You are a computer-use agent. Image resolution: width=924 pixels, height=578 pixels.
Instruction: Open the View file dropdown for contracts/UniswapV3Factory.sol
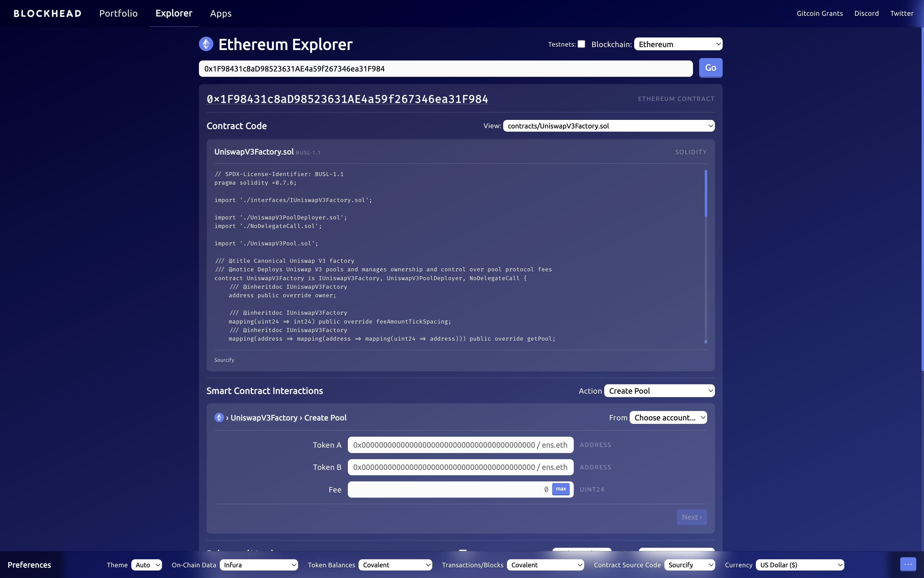point(609,126)
